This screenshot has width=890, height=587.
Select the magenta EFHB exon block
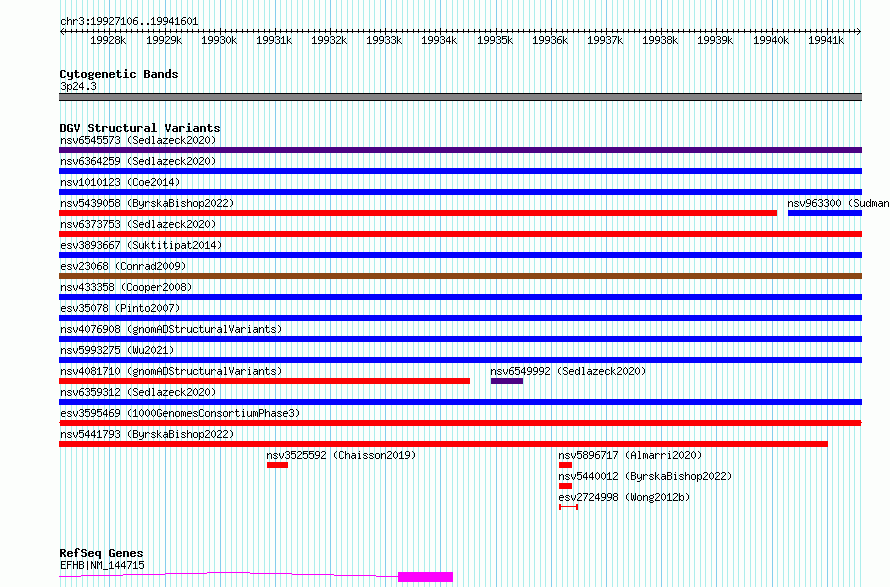(426, 577)
